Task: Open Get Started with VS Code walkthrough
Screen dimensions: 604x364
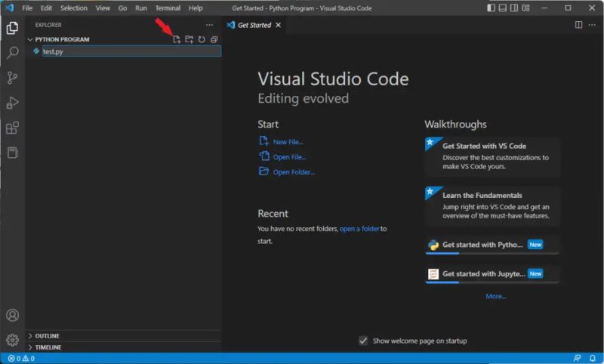Action: pos(492,156)
